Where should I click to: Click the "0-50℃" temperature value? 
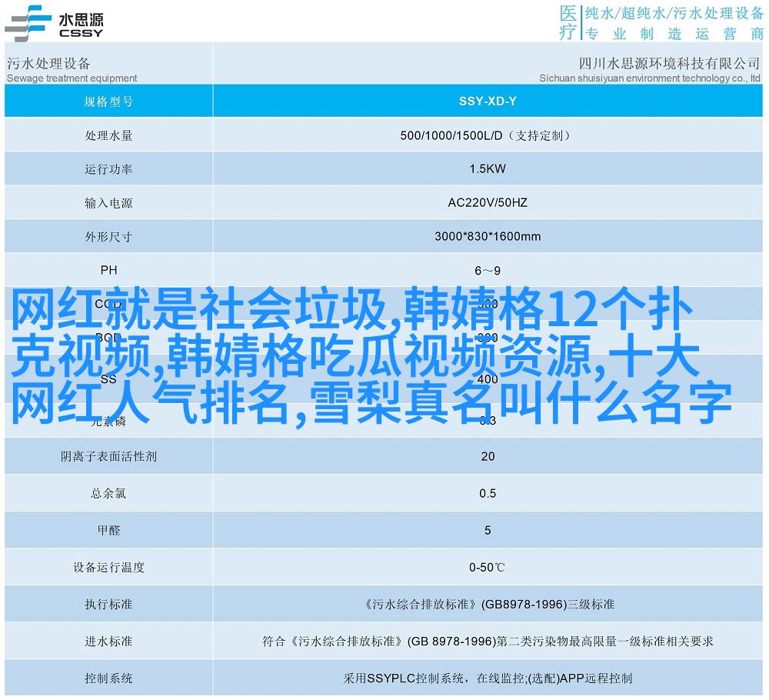point(487,568)
